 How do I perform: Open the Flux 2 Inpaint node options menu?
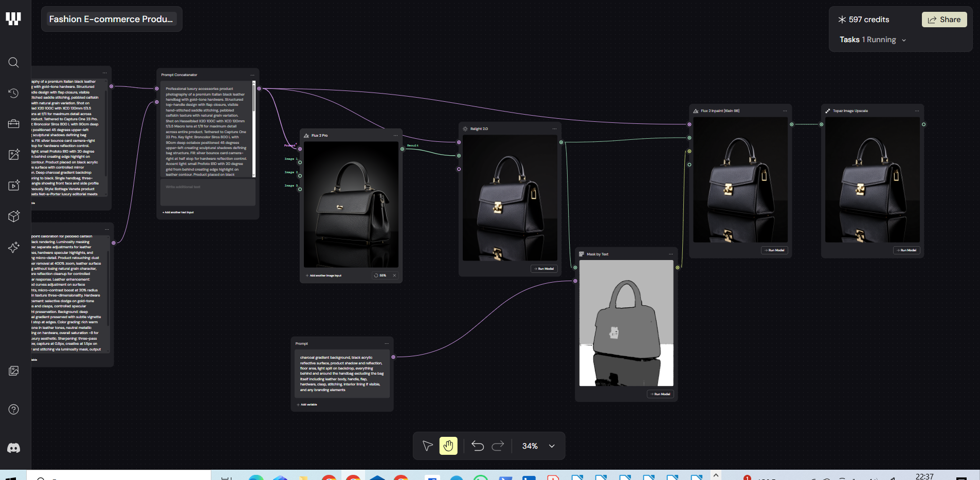[784, 110]
